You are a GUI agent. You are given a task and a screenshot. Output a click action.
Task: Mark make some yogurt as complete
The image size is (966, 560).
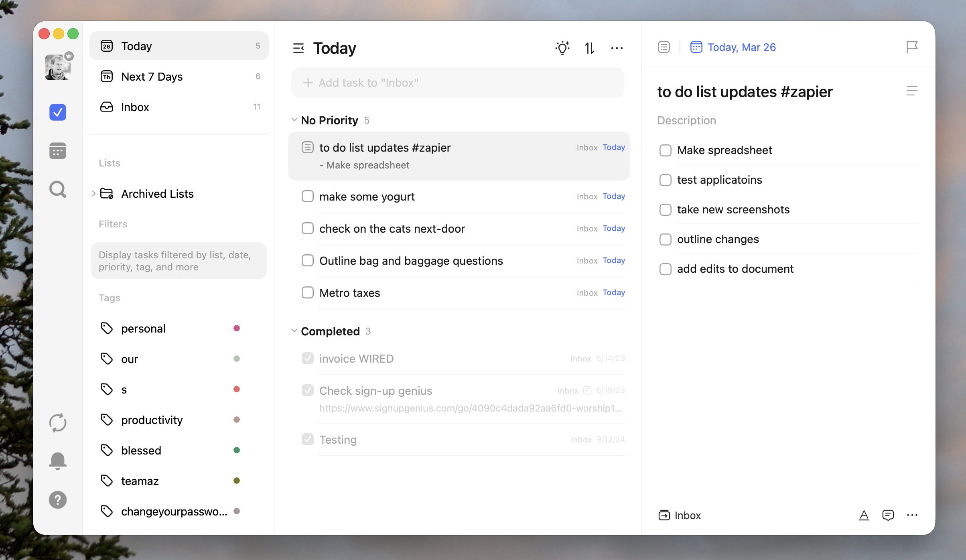(x=307, y=196)
